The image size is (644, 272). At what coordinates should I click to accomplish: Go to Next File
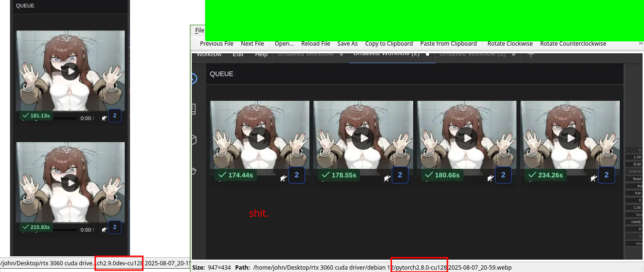pyautogui.click(x=252, y=44)
